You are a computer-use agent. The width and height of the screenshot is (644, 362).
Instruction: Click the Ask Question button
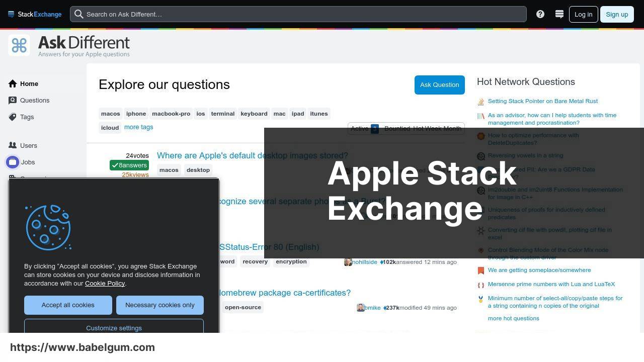tap(439, 84)
